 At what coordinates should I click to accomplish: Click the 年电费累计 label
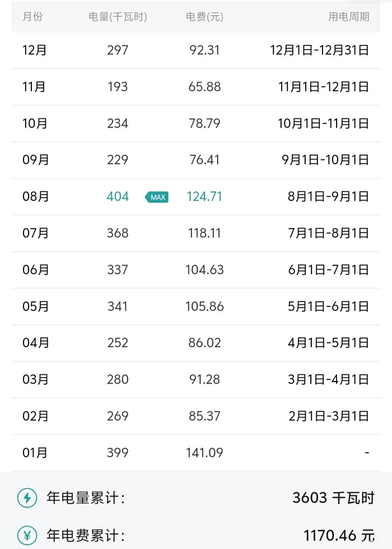tap(85, 535)
